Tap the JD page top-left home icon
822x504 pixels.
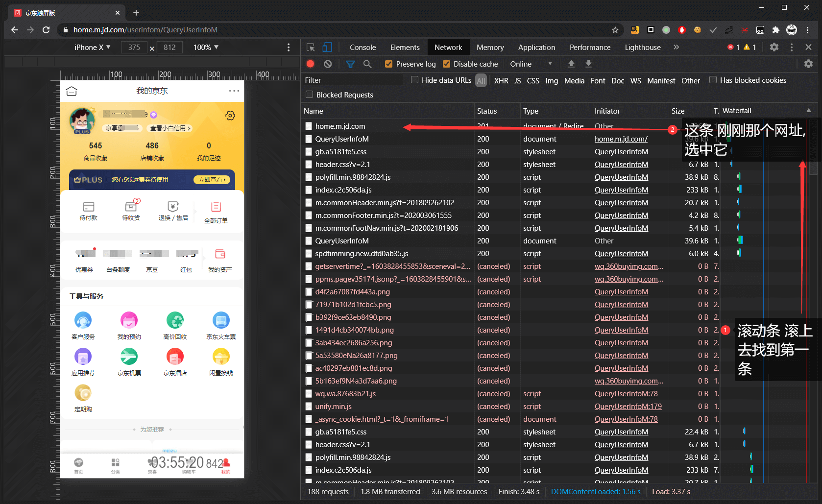point(72,91)
